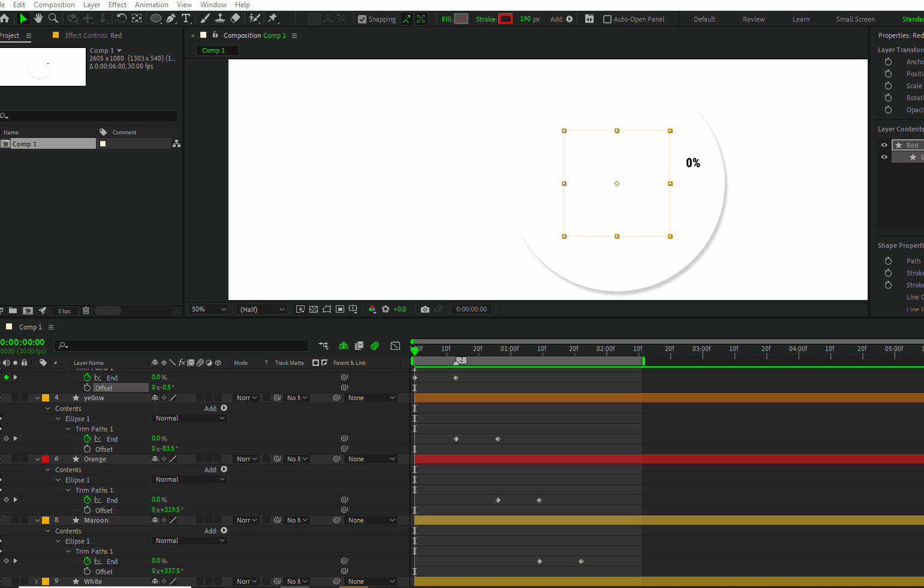This screenshot has width=924, height=588.
Task: Toggle mask and shape path visibility icon
Action: (327, 309)
